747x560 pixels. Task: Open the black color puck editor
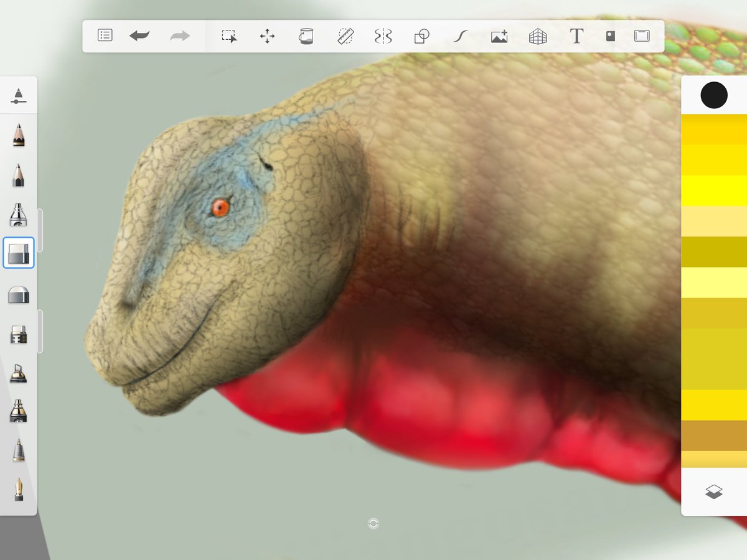714,95
